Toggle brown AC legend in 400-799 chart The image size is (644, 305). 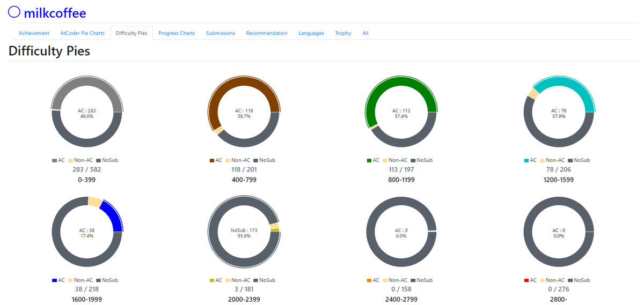[x=216, y=160]
